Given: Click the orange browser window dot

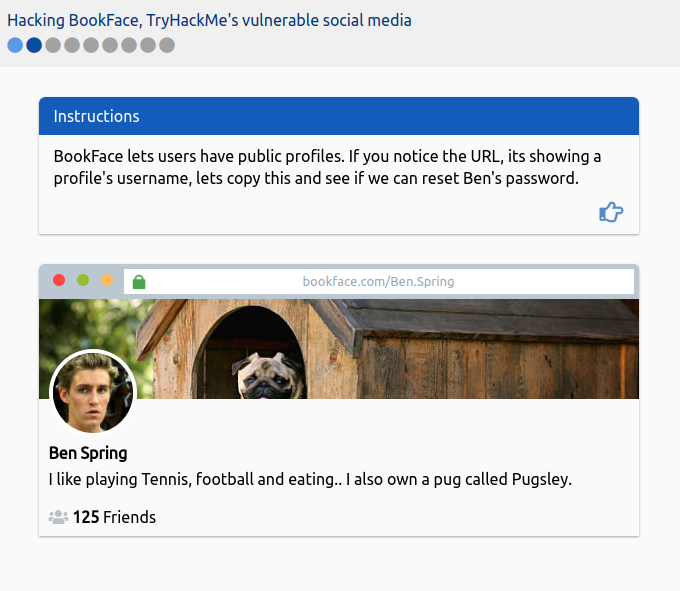Looking at the screenshot, I should click(x=107, y=280).
